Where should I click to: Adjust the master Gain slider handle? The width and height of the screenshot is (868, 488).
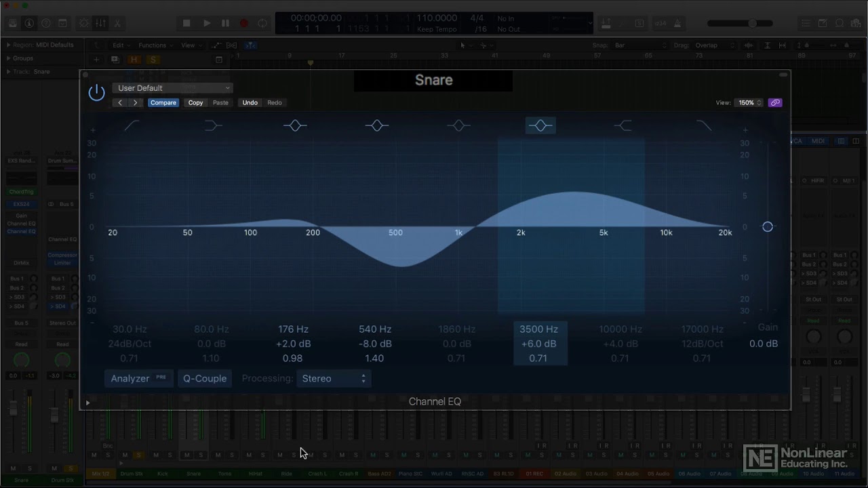click(768, 226)
